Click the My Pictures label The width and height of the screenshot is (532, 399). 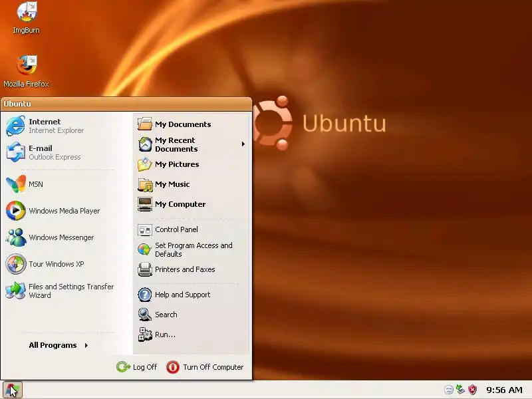[177, 164]
